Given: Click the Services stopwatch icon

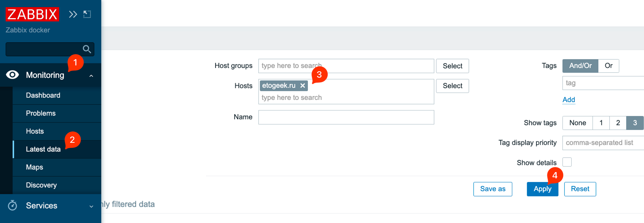Looking at the screenshot, I should point(13,205).
